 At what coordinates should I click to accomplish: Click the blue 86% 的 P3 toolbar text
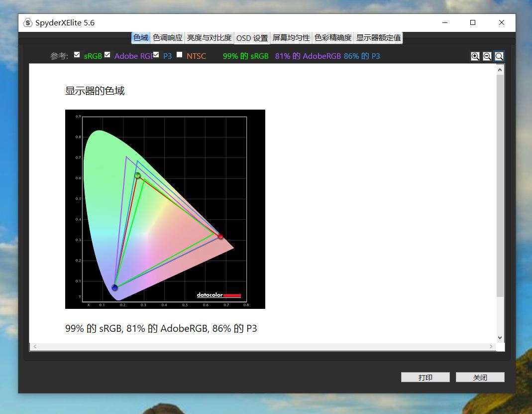point(362,56)
